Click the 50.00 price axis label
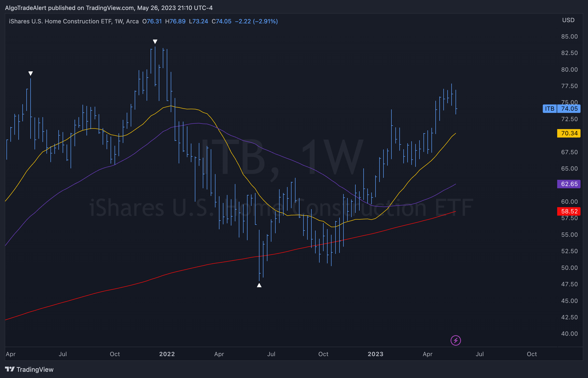Viewport: 588px width, 378px height. point(569,268)
